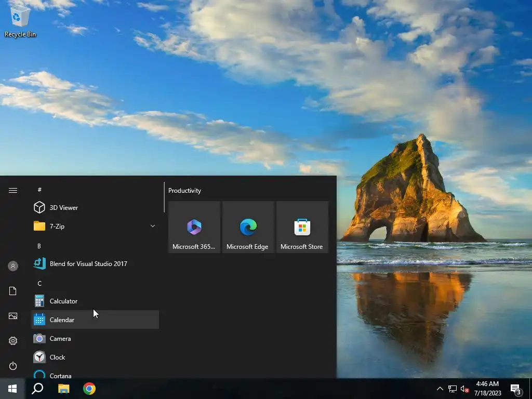Image resolution: width=532 pixels, height=399 pixels.
Task: Expand the Start menu hamburger button
Action: (13, 190)
